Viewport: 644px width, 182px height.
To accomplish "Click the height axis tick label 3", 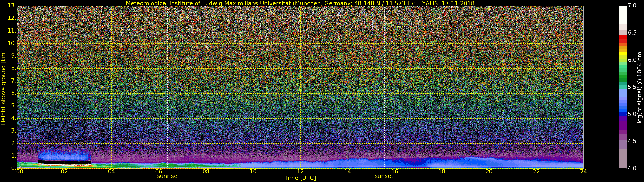I will click(x=14, y=131).
